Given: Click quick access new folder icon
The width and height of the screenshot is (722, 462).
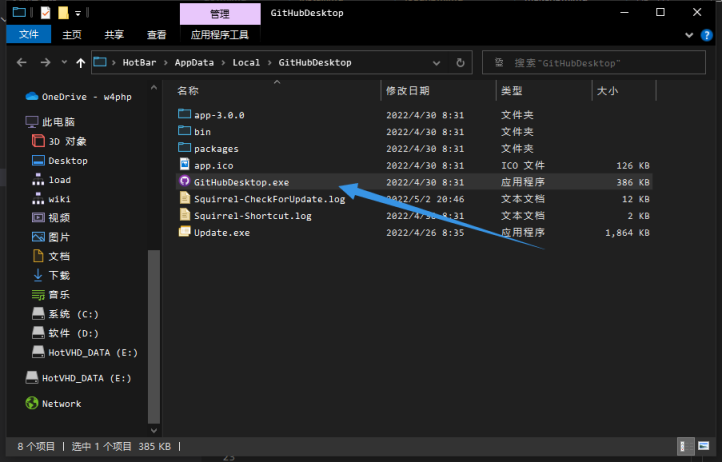Looking at the screenshot, I should point(63,12).
